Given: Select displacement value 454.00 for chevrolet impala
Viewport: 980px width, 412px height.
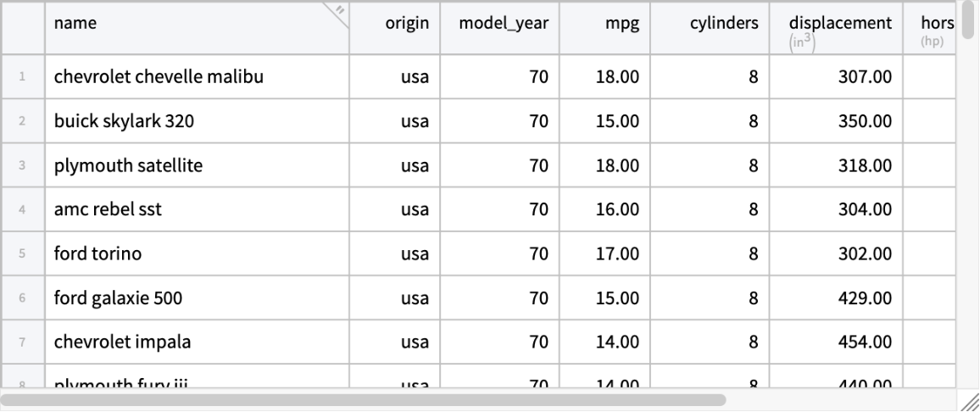Looking at the screenshot, I should pos(865,342).
